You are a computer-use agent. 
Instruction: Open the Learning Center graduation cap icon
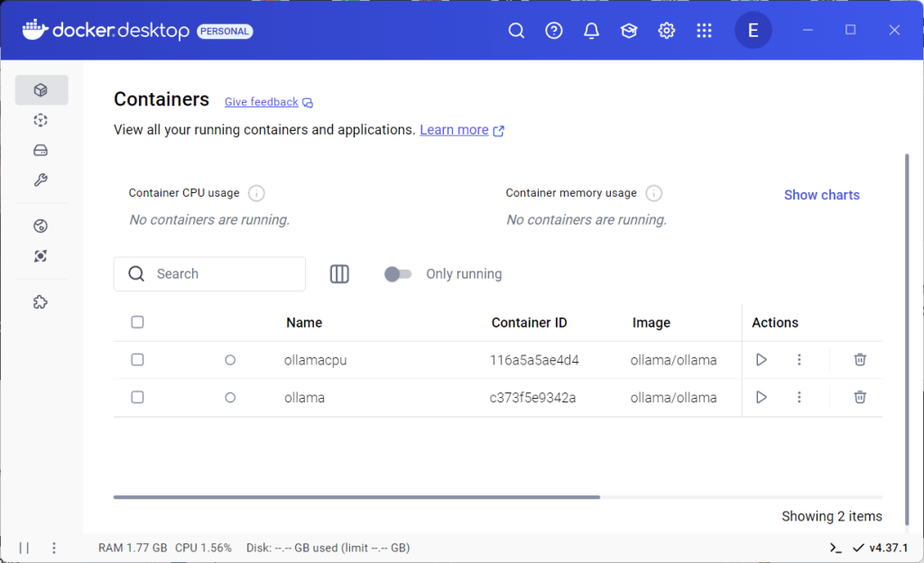click(x=628, y=30)
